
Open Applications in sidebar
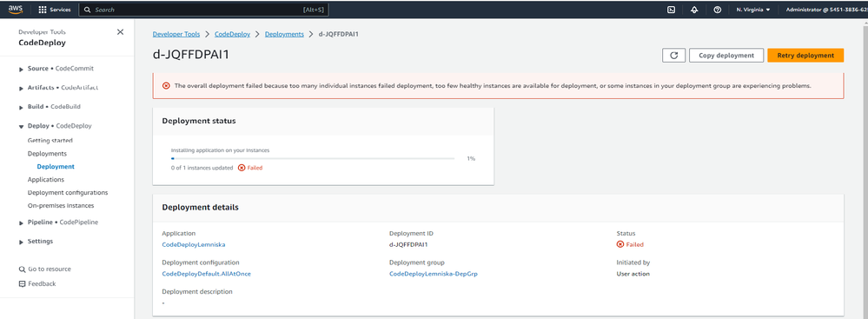point(46,179)
